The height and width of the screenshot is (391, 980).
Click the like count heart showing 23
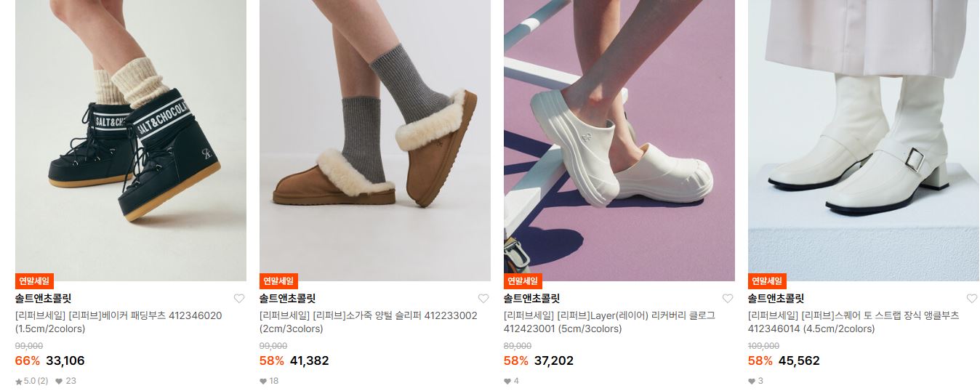59,381
